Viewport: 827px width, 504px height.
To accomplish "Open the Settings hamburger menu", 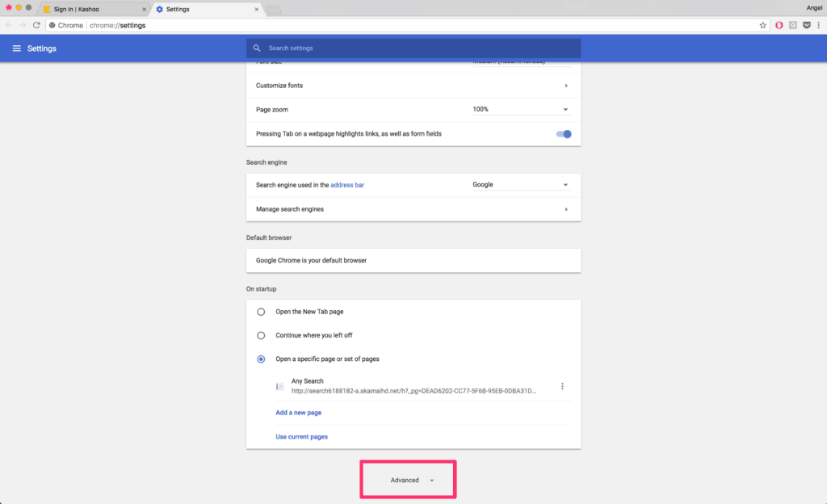I will coord(17,48).
